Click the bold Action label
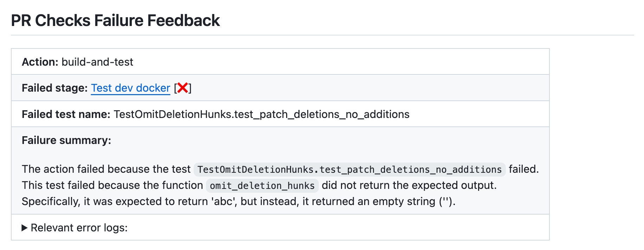This screenshot has height=250, width=644. point(40,62)
